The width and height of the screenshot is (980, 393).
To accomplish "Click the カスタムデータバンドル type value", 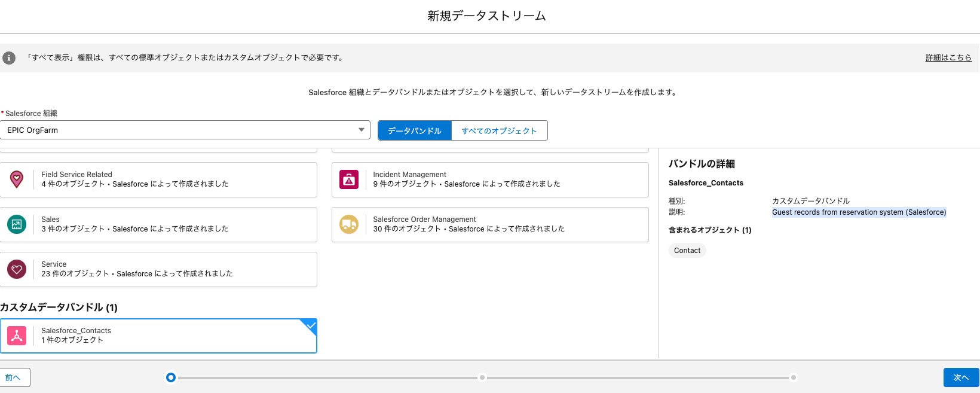I will click(x=811, y=201).
